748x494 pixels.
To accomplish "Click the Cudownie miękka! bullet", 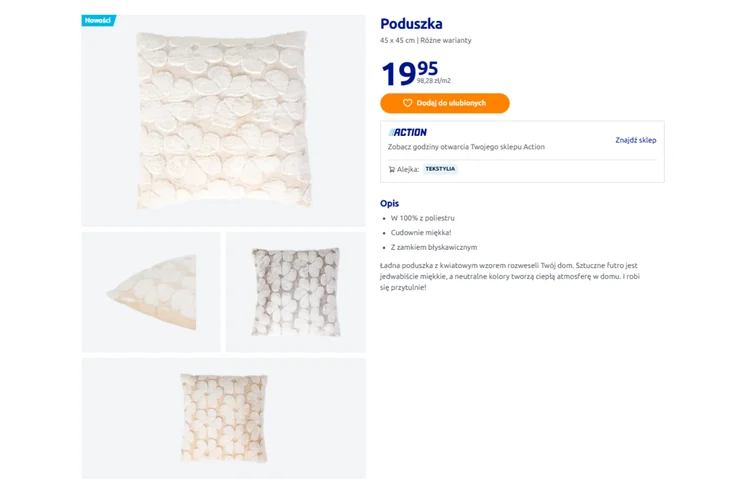I will [x=420, y=232].
